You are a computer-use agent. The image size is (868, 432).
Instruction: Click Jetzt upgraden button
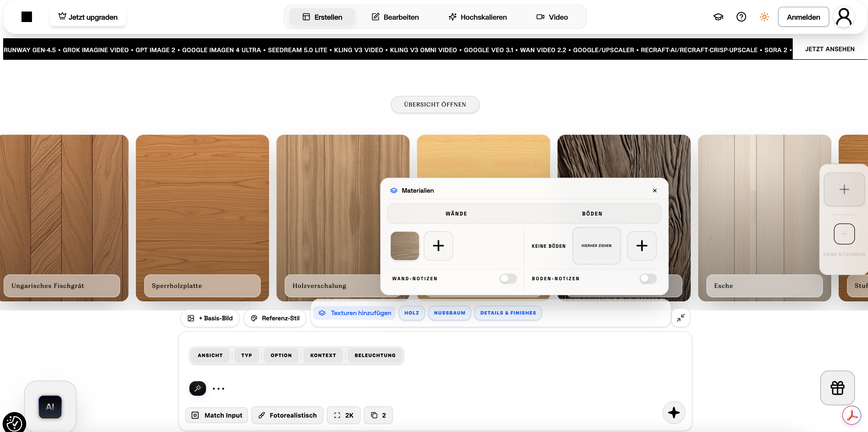click(x=88, y=17)
